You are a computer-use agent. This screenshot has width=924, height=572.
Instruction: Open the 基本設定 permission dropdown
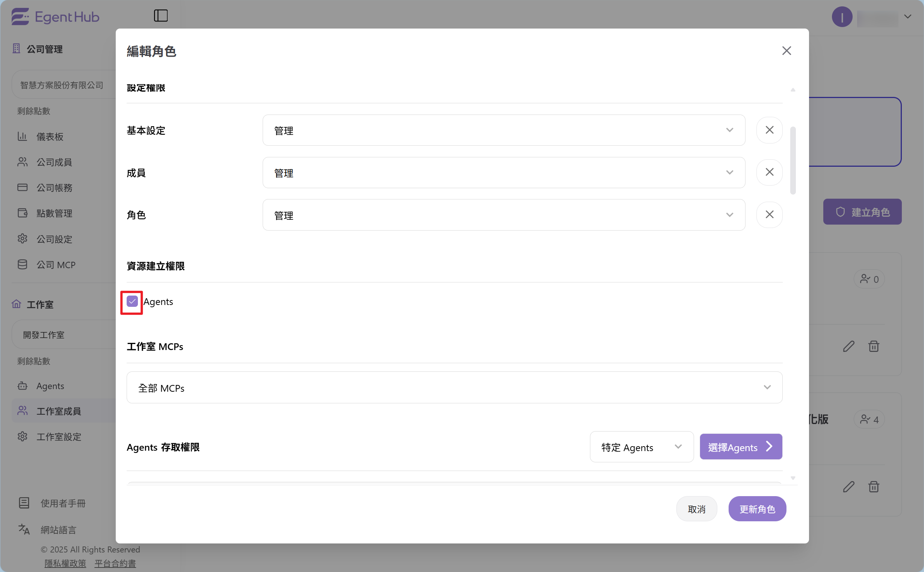click(503, 130)
